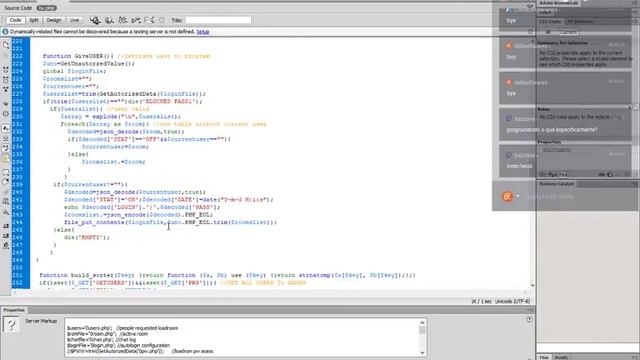Click the Server Markup box scroll-down arrow

422,353
